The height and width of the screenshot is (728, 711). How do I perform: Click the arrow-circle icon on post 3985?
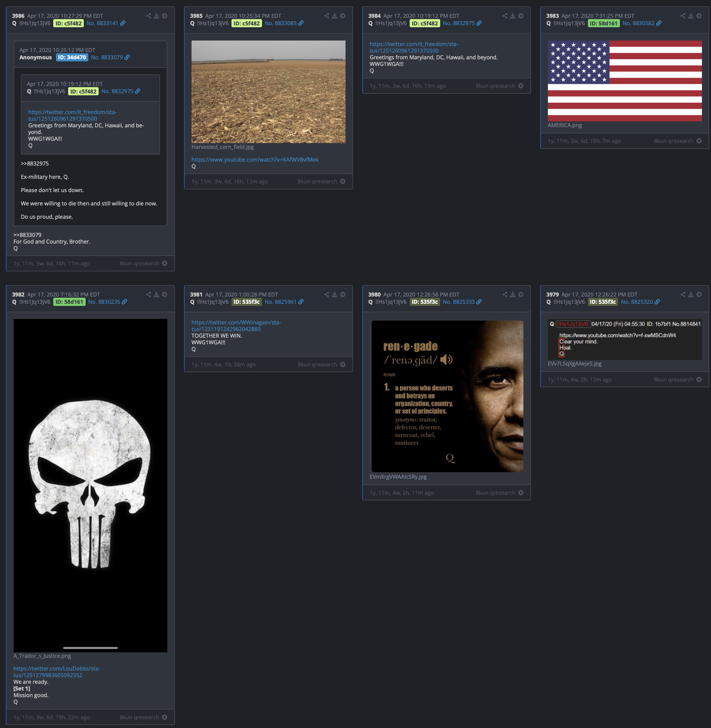(x=343, y=16)
